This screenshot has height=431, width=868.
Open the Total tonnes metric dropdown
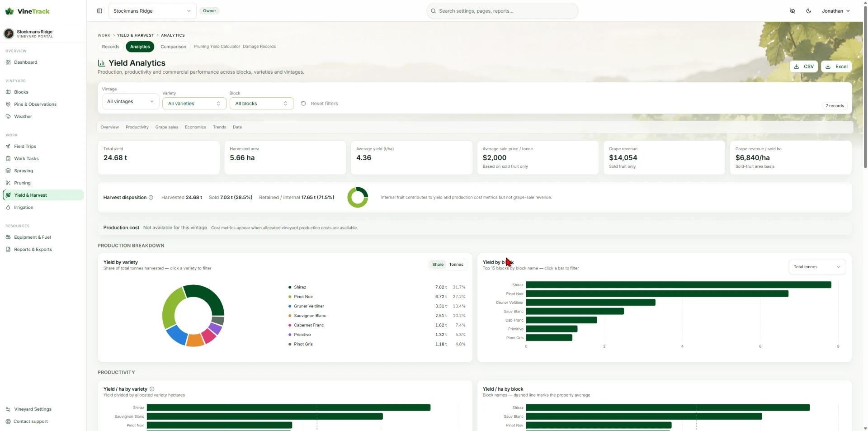point(817,267)
